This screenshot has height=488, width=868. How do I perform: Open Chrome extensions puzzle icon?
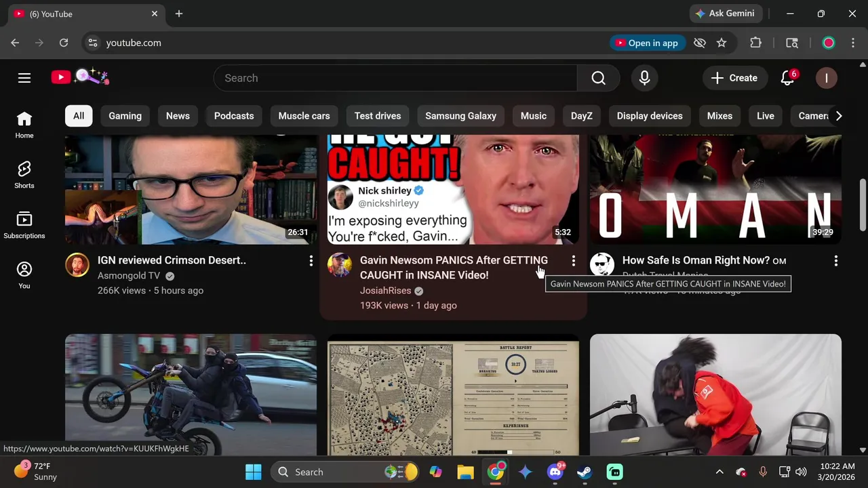755,43
